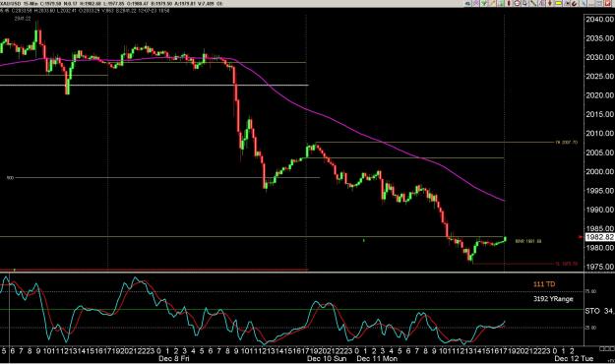The image size is (615, 364).
Task: Click the 1975.00 price axis label
Action: (x=599, y=267)
